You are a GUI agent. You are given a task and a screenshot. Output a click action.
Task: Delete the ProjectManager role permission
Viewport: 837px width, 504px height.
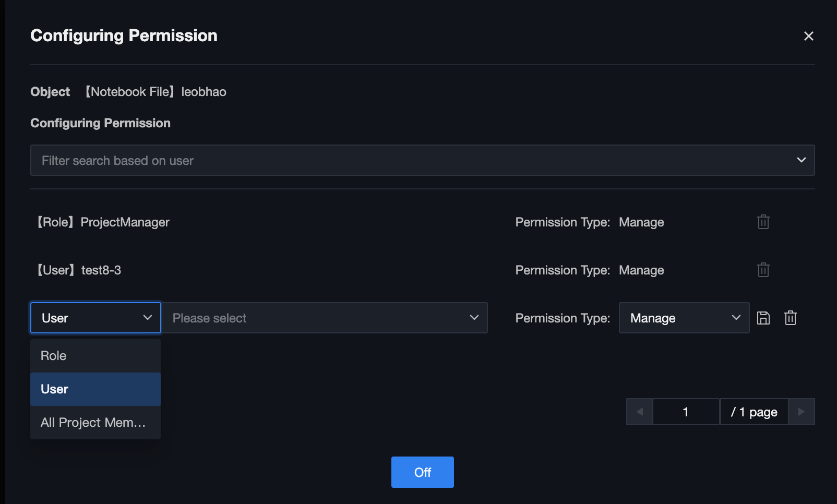pyautogui.click(x=763, y=222)
